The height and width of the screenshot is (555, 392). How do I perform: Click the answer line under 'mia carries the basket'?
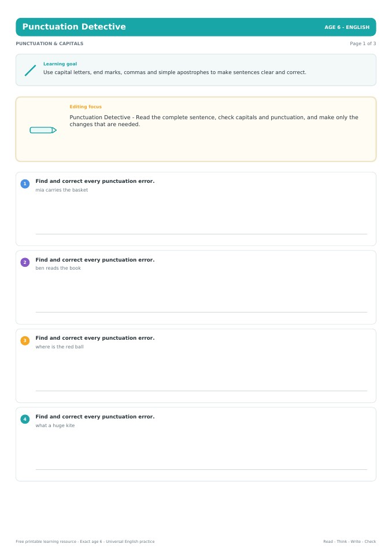coord(201,234)
